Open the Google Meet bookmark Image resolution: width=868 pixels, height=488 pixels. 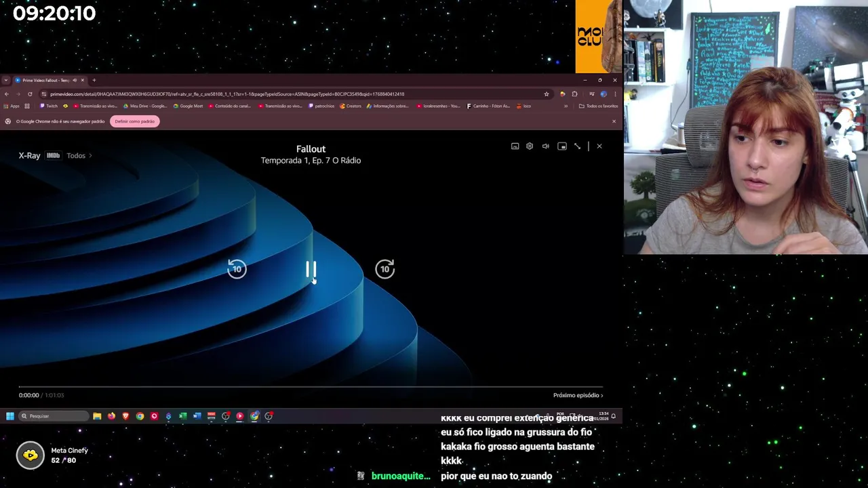188,106
